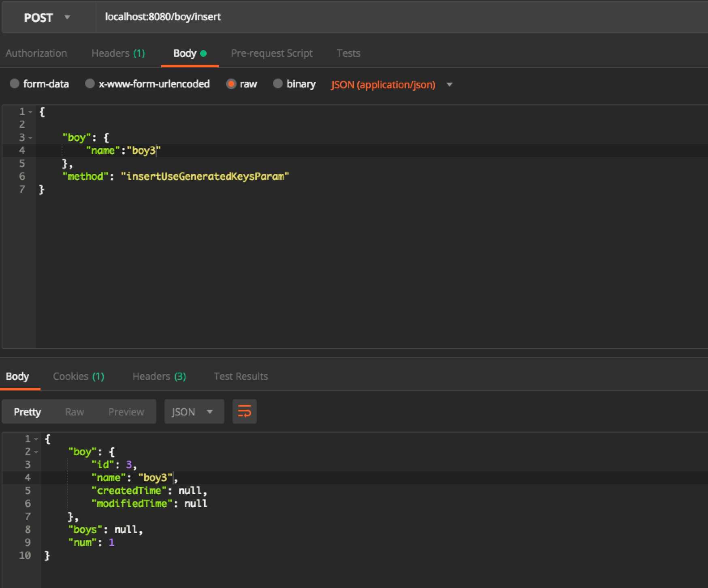Open the response Headers (3) tab
This screenshot has height=588, width=708.
point(159,377)
